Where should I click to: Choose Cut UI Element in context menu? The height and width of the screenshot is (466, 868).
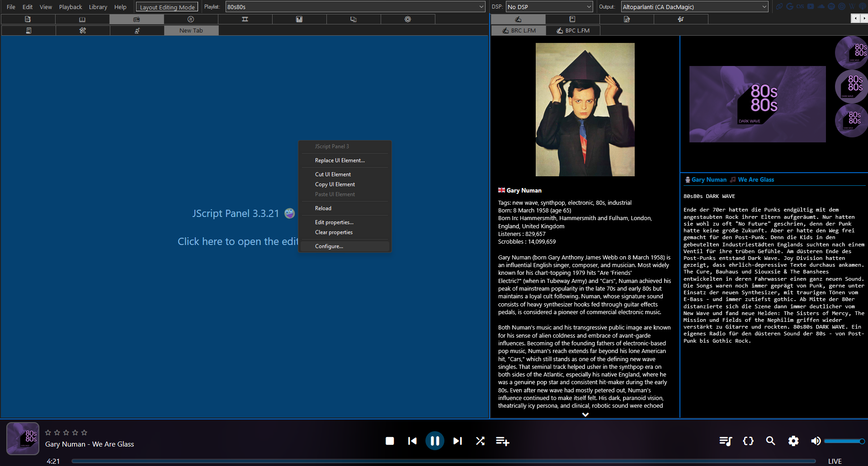[x=345, y=174]
